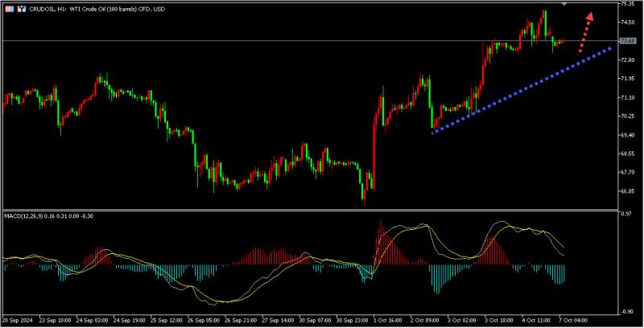This screenshot has height=328, width=644.
Task: Click the 69.40 price scale value
Action: (x=628, y=135)
